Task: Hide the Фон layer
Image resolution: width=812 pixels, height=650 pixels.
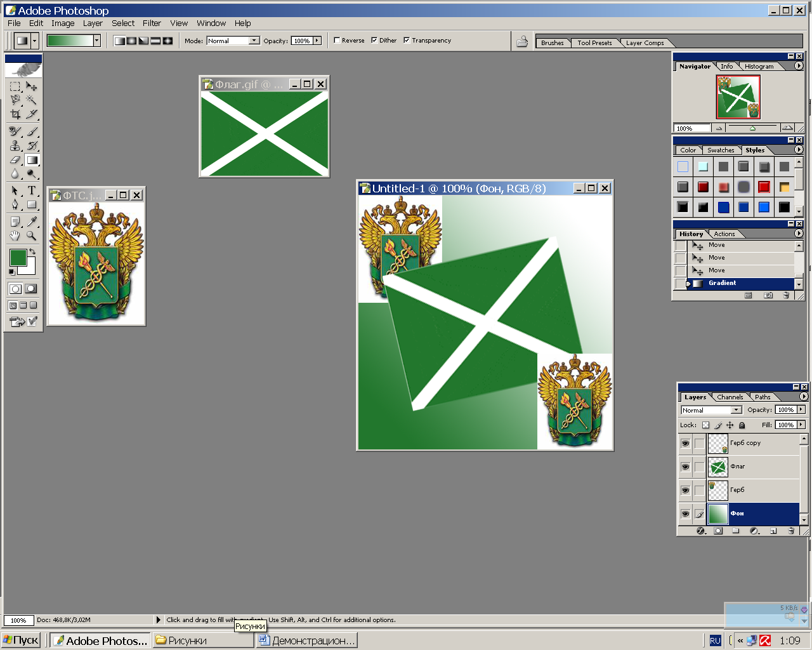Action: 685,514
